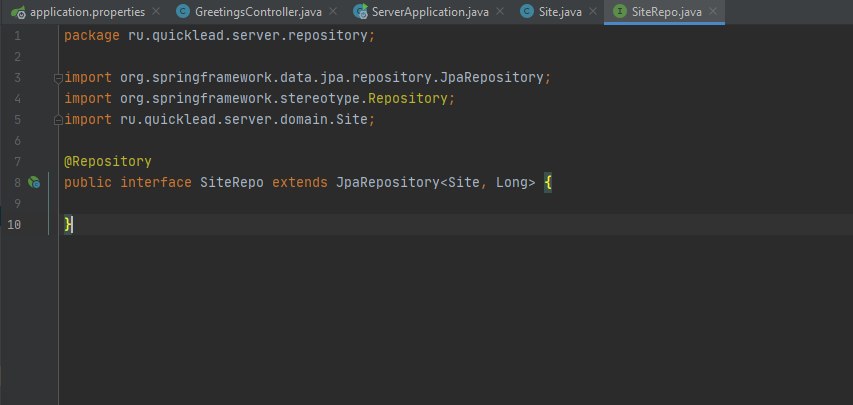Viewport: 853px width, 405px height.
Task: Click the runnable class icon on ServerApplication.java tab
Action: coord(360,12)
